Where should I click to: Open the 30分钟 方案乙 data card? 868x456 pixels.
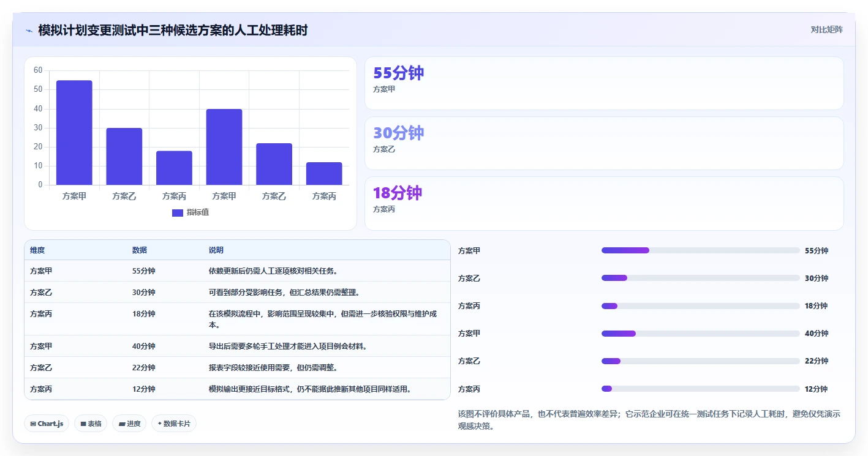pos(604,143)
